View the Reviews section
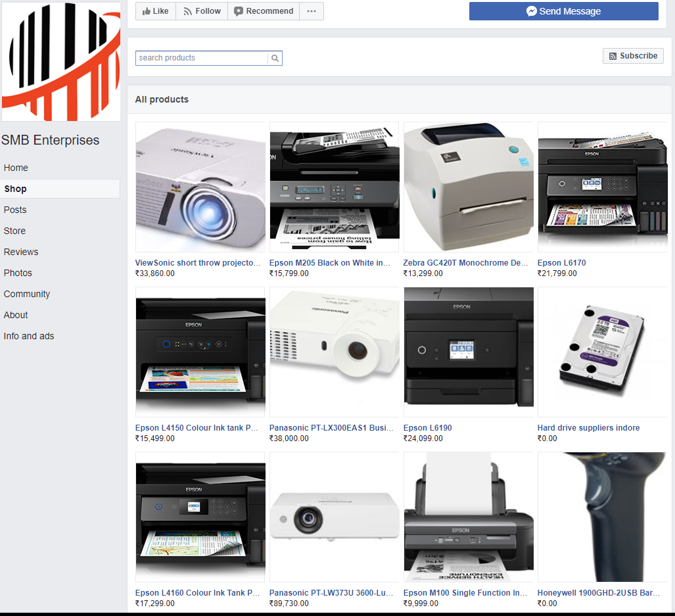Screen dimensions: 675x616 (21, 252)
